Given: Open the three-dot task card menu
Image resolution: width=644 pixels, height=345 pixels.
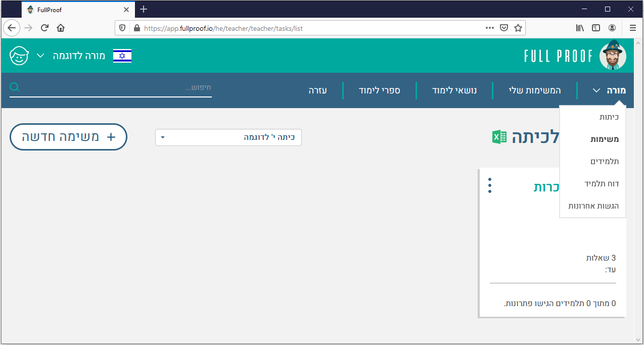Looking at the screenshot, I should tap(489, 185).
